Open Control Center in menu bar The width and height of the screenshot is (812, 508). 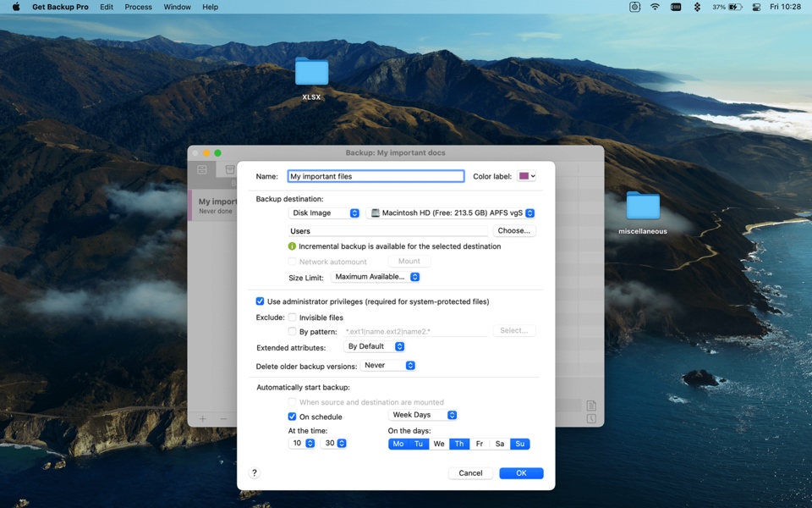tap(755, 7)
